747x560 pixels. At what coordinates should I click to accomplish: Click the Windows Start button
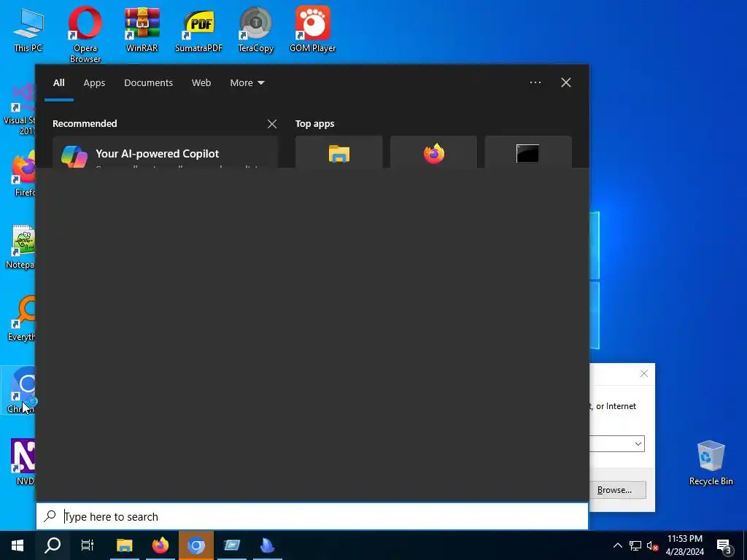pos(18,545)
